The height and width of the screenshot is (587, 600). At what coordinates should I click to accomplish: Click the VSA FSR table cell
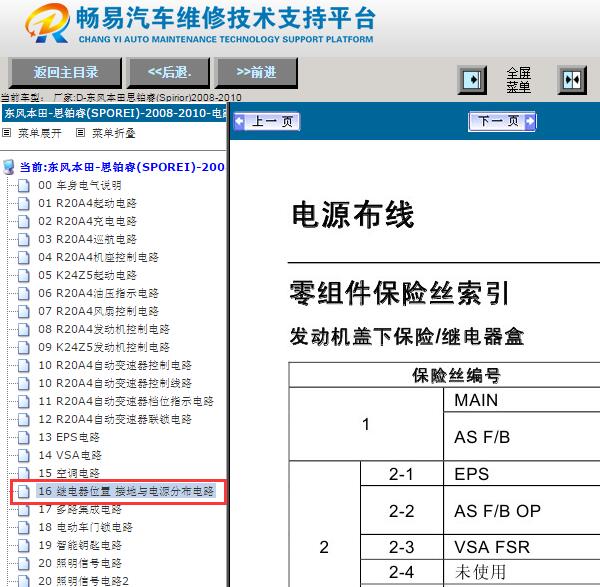[x=522, y=547]
